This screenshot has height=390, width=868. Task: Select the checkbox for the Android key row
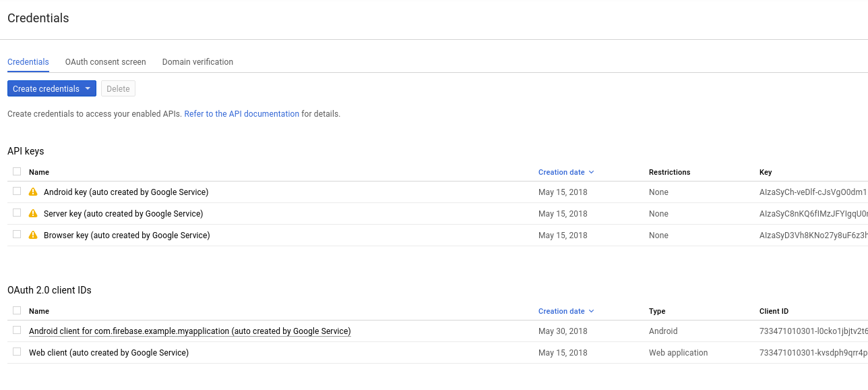(x=16, y=192)
